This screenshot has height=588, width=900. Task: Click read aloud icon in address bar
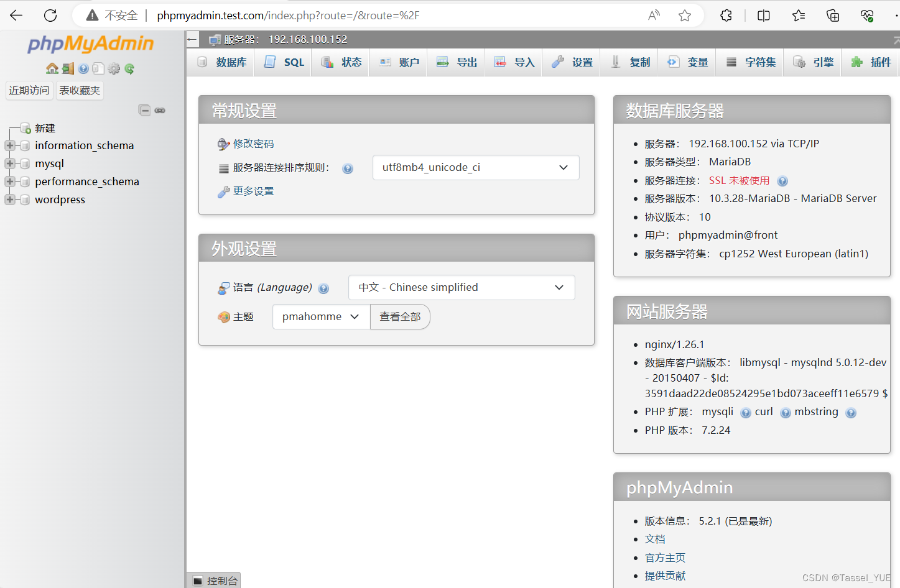[x=654, y=16]
